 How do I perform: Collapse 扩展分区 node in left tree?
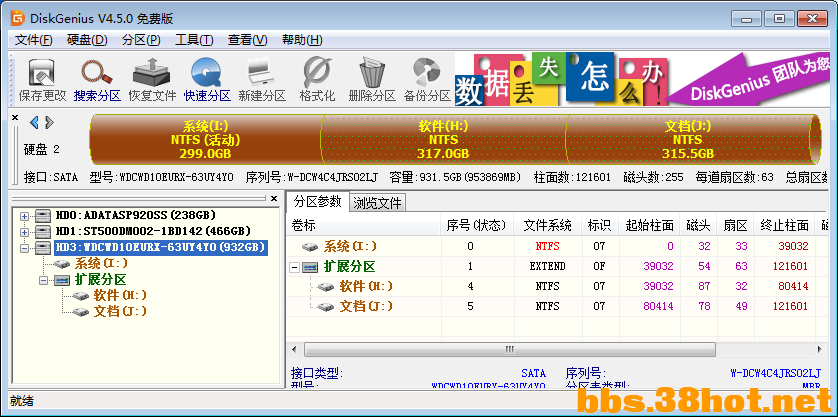[44, 280]
